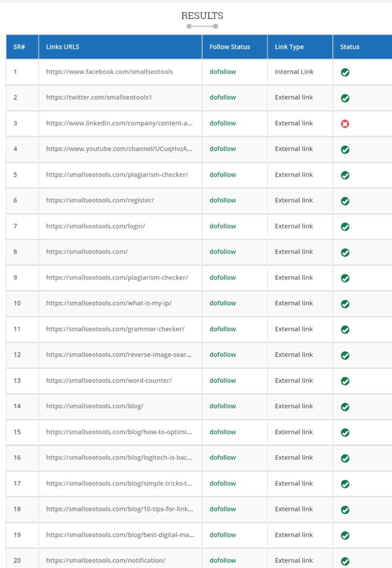Click the Link Type column header
Viewport: 392px width, 568px height.
[x=289, y=47]
